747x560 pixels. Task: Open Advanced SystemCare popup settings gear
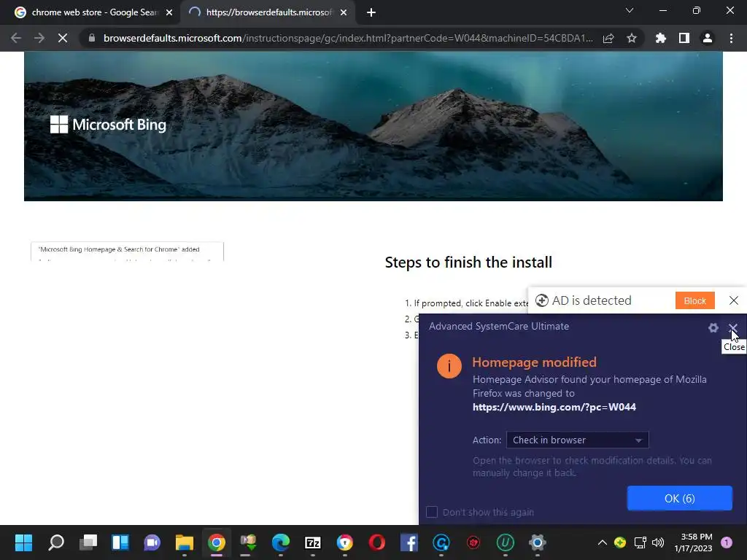click(x=713, y=327)
